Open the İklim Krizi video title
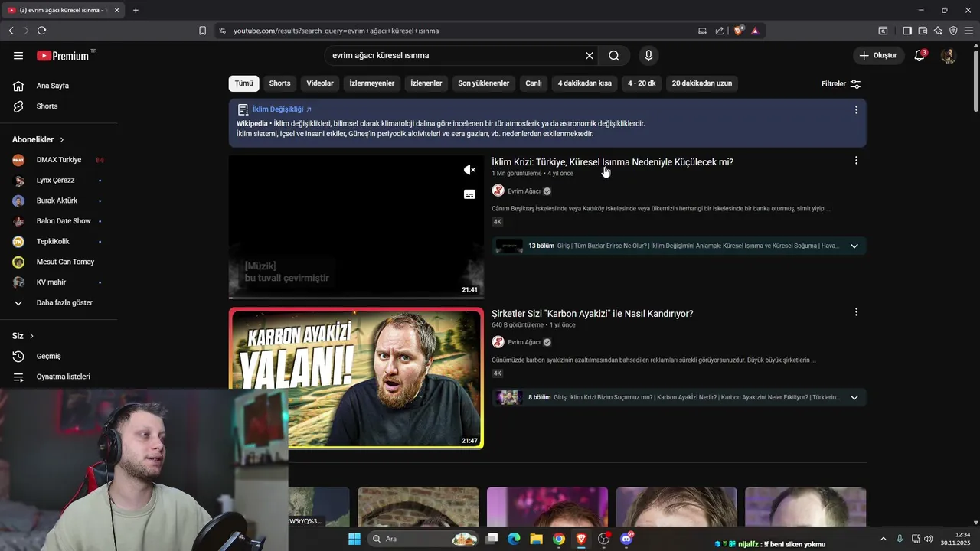Screen dimensions: 980x551 612,162
